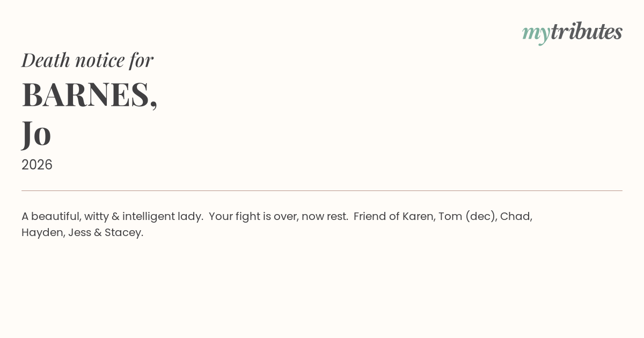Select the year 2026
This screenshot has height=338, width=644.
[37, 165]
